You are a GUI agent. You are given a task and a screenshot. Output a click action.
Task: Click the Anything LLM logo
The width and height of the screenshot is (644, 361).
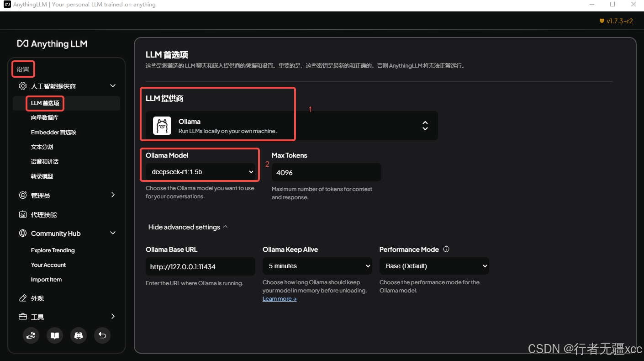52,44
